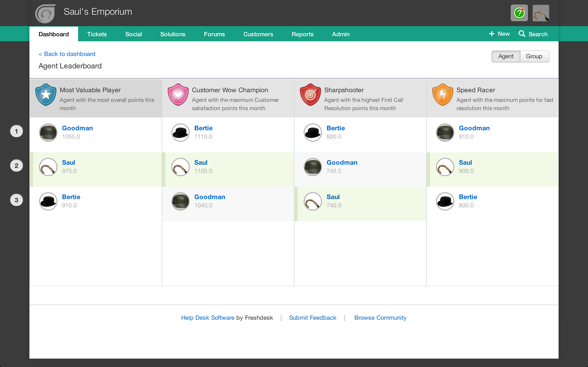Open Saul's name under Customer Wow Champion
The height and width of the screenshot is (367, 588).
coord(201,162)
